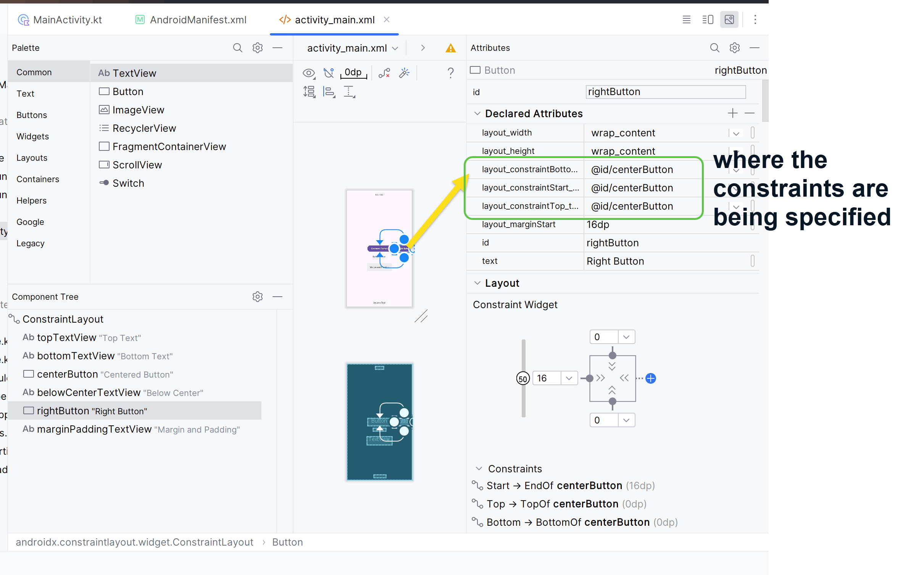Switch to Split view mode
Screen dimensions: 924x575
(708, 19)
